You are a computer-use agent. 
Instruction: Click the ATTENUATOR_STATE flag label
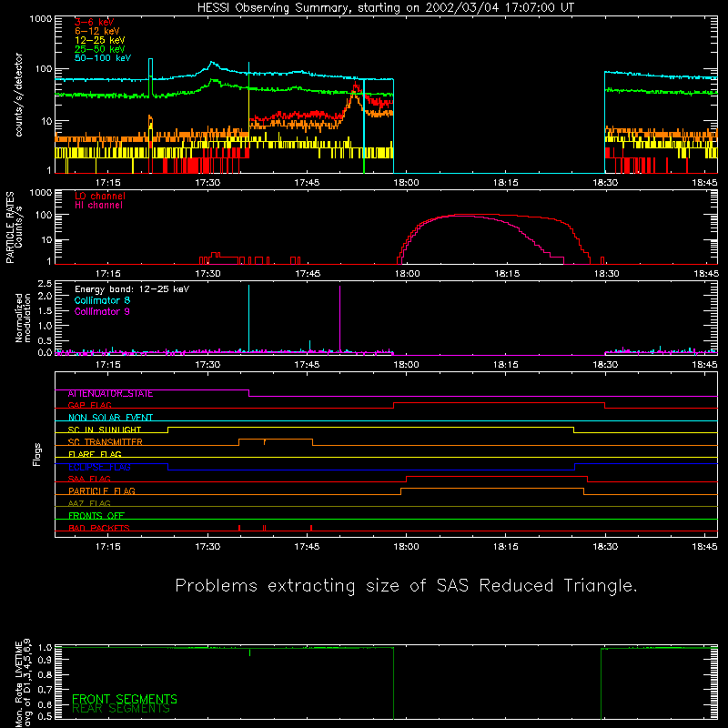click(110, 394)
